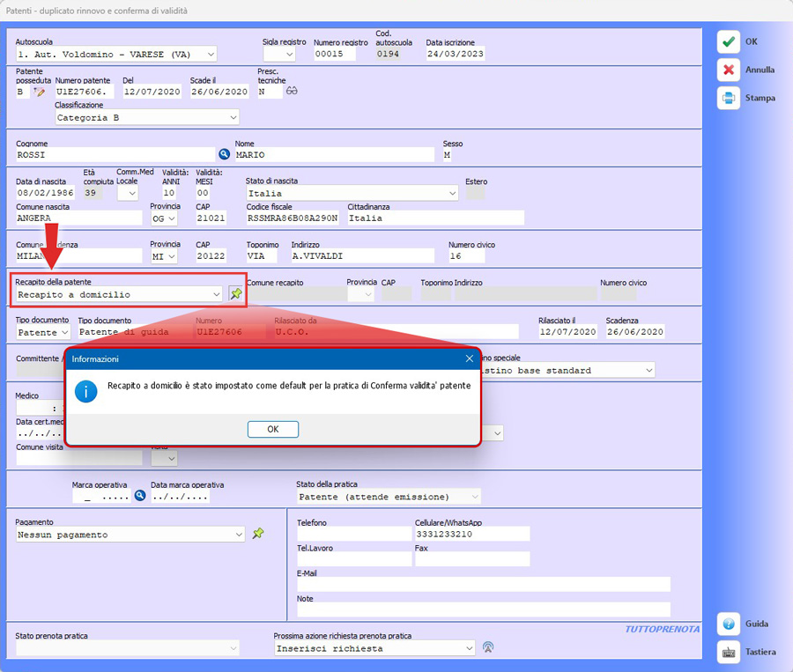Open the Recapito della patente dropdown
793x672 pixels.
click(x=216, y=294)
